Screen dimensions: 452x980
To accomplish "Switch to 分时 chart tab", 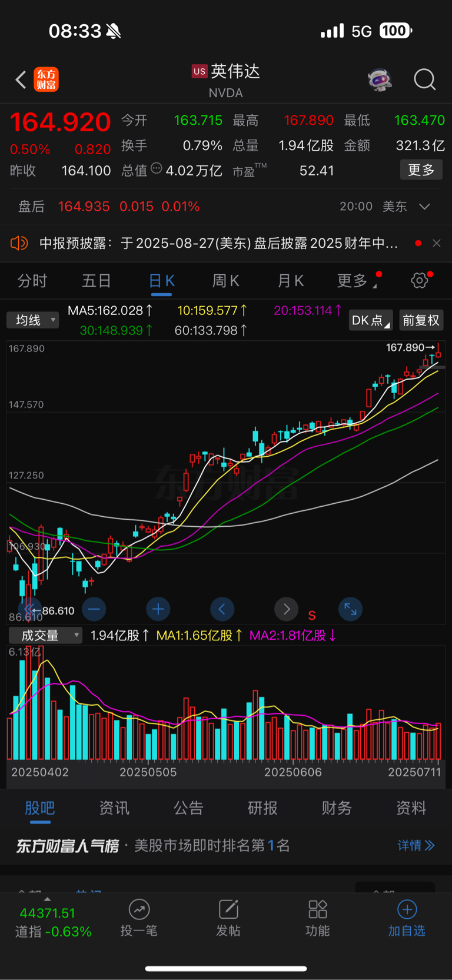I will point(32,281).
